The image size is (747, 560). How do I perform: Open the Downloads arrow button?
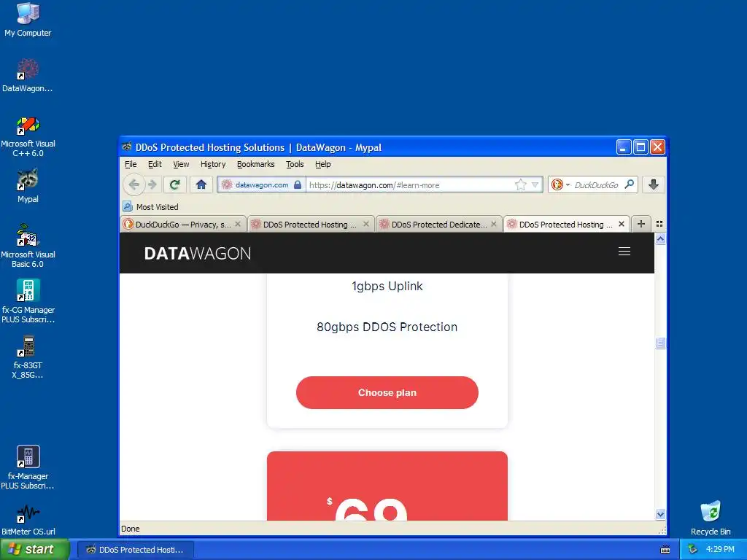click(x=653, y=184)
